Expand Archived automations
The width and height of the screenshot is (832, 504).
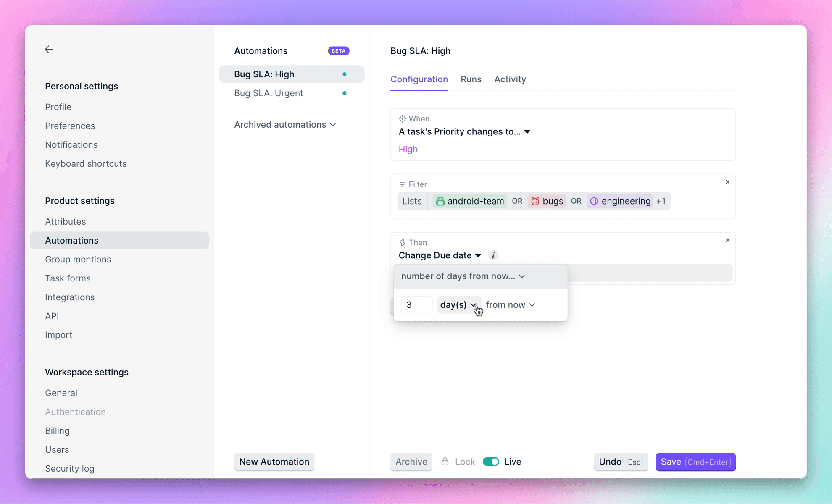tap(285, 125)
